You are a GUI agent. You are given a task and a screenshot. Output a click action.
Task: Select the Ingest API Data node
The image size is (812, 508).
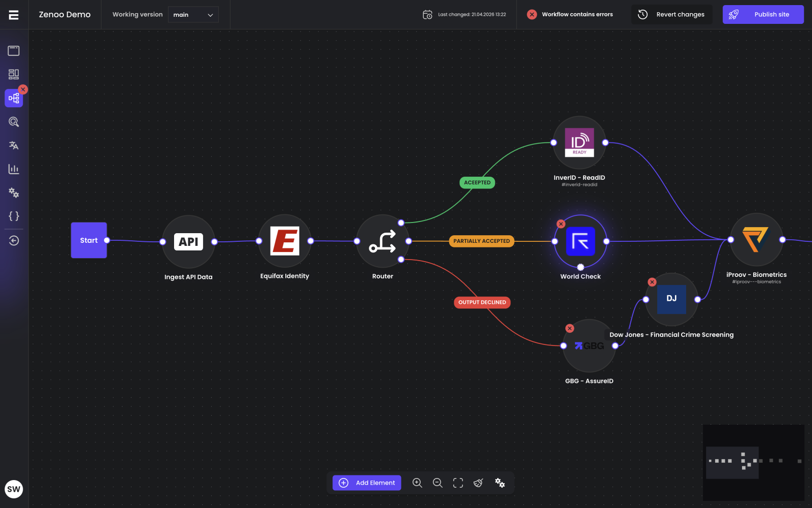point(188,241)
